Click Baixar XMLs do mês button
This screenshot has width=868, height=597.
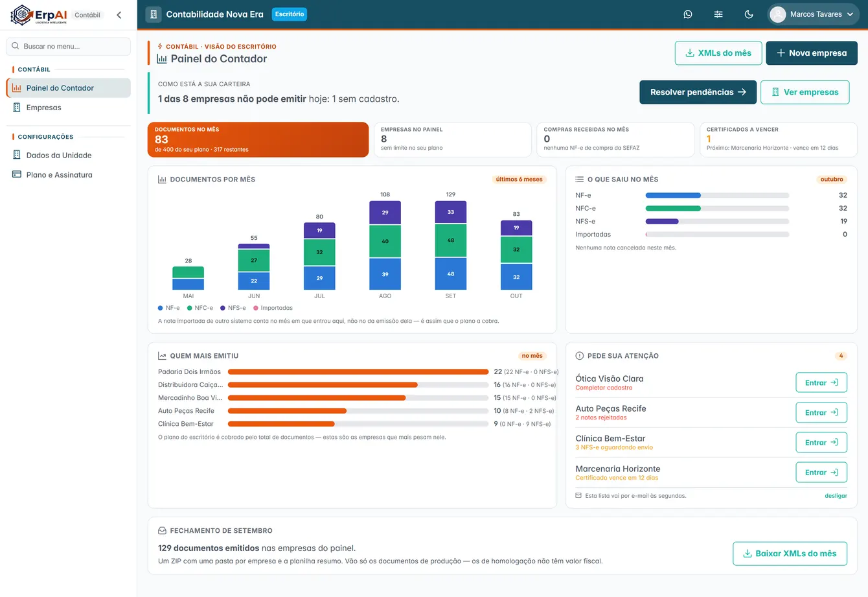(790, 554)
